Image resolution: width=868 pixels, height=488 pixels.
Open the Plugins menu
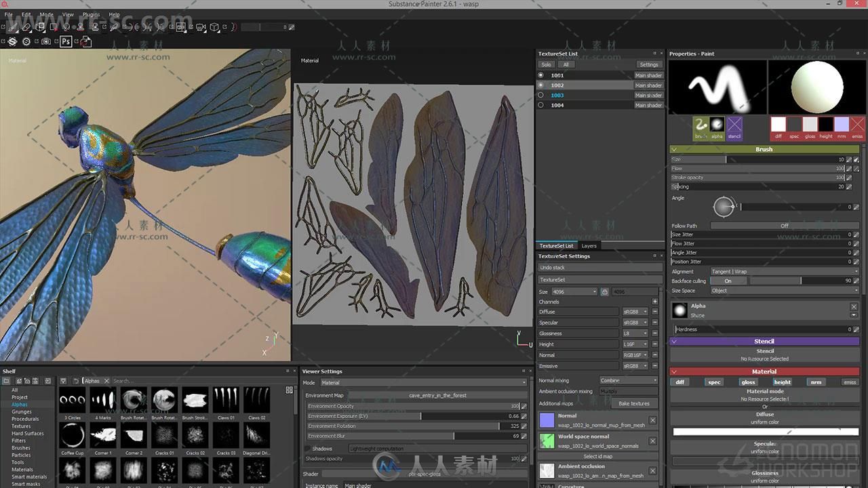tap(91, 14)
